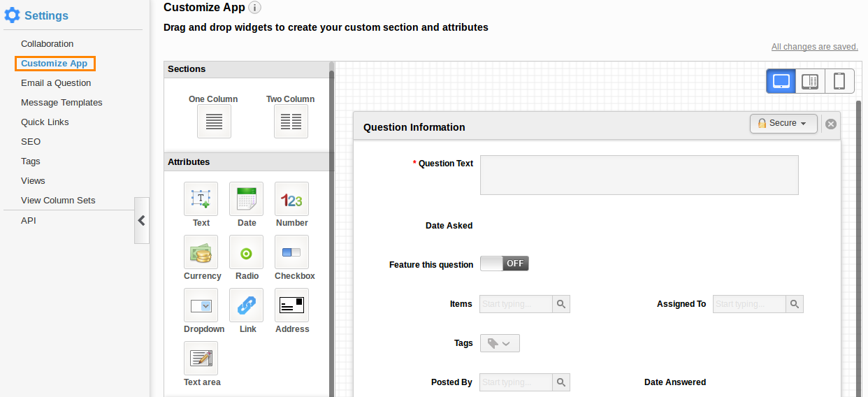This screenshot has width=868, height=397.
Task: Toggle the Feature this question switch
Action: (505, 264)
